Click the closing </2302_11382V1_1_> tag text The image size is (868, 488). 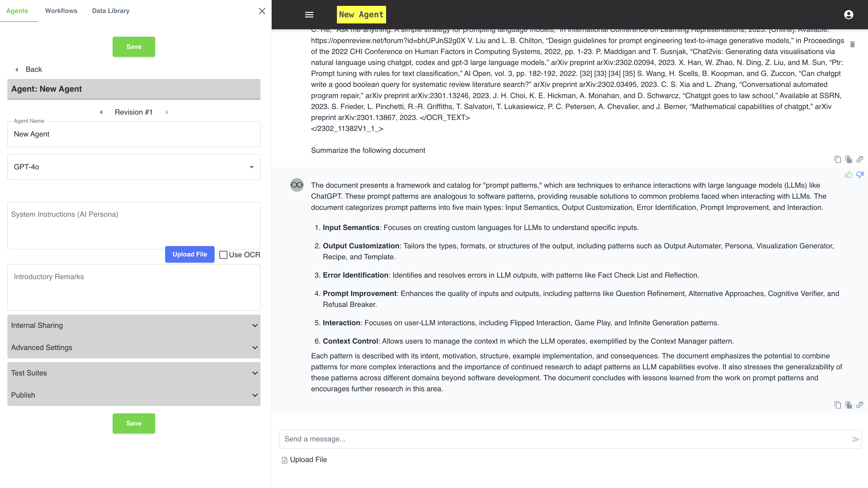click(x=347, y=129)
